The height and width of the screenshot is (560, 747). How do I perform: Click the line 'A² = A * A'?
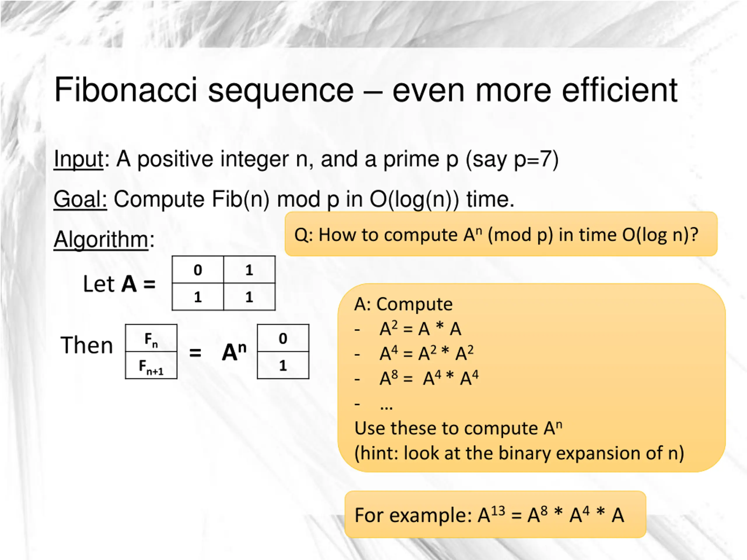pos(420,328)
